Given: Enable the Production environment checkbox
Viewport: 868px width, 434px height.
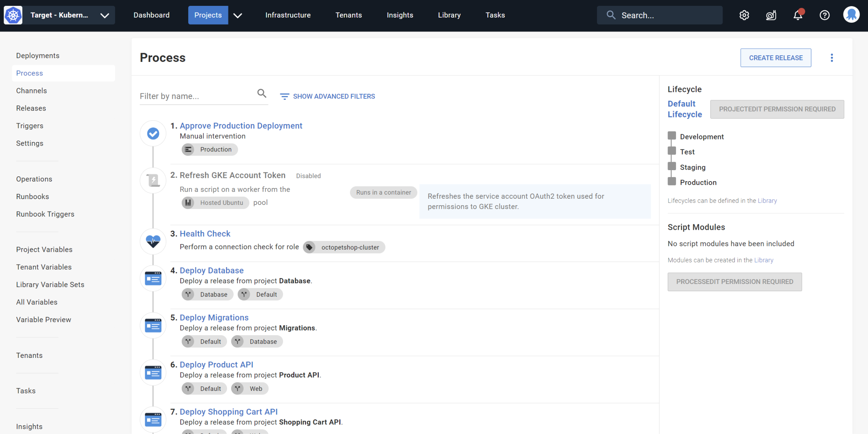Looking at the screenshot, I should 671,181.
